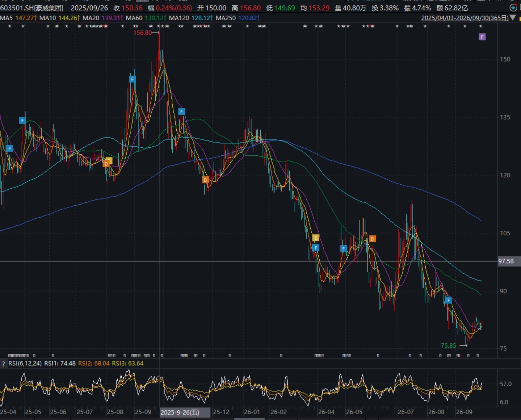Select the blue F marker near the 150 peak in 25-08
Screen dimensions: 521x420
point(133,79)
